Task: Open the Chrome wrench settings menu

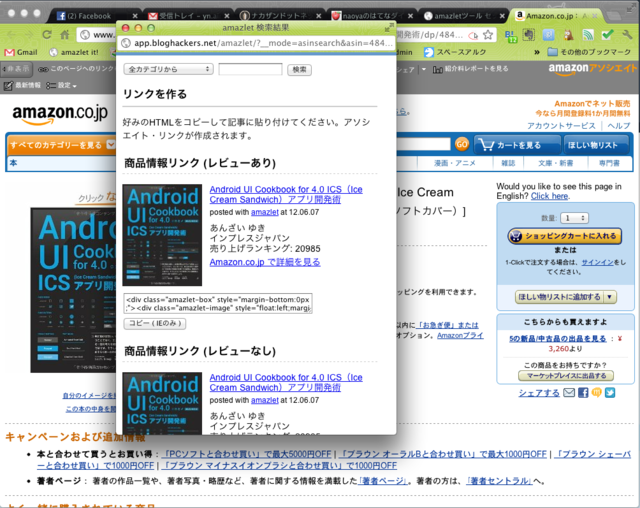Action: (x=627, y=35)
